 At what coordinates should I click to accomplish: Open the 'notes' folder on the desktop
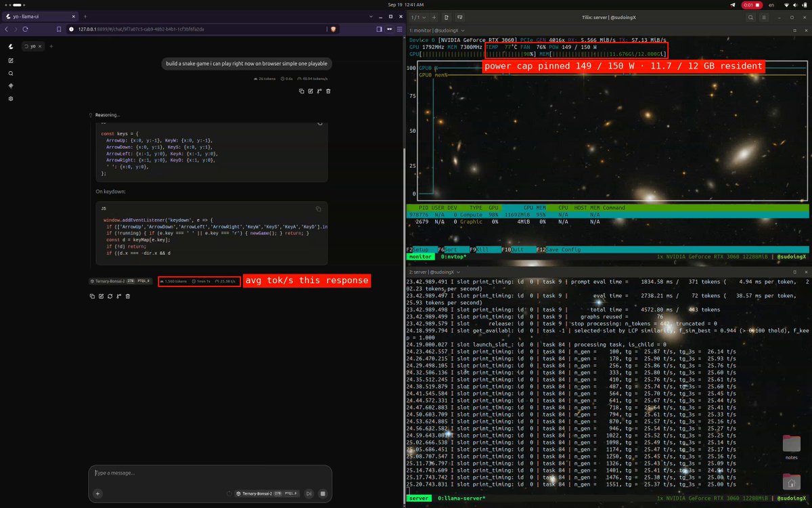tap(791, 448)
